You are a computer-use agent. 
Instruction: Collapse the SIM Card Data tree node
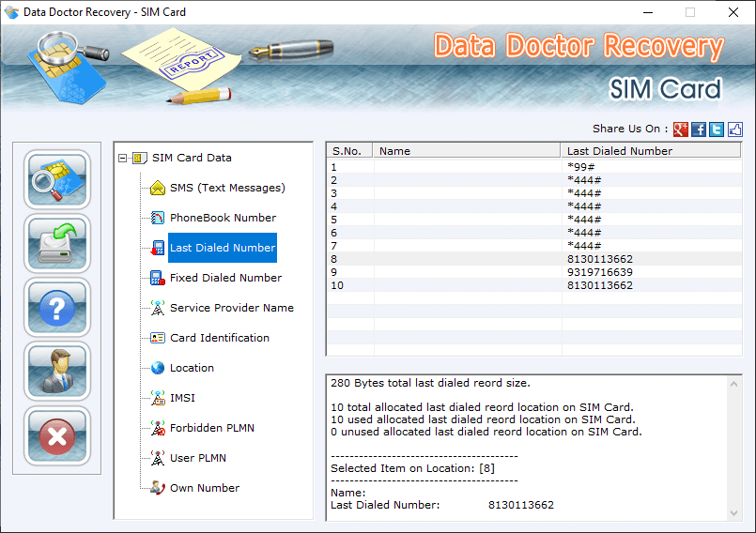pos(122,158)
